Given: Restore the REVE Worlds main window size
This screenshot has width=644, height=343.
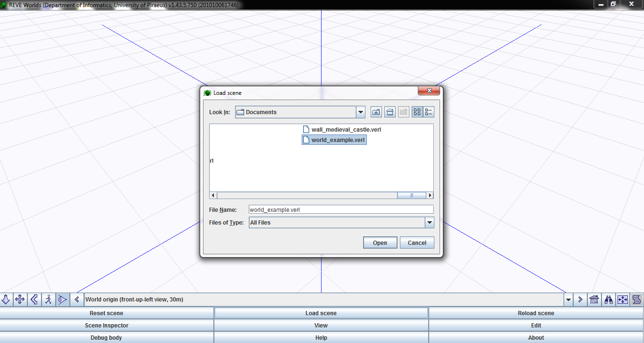Looking at the screenshot, I should [613, 4].
